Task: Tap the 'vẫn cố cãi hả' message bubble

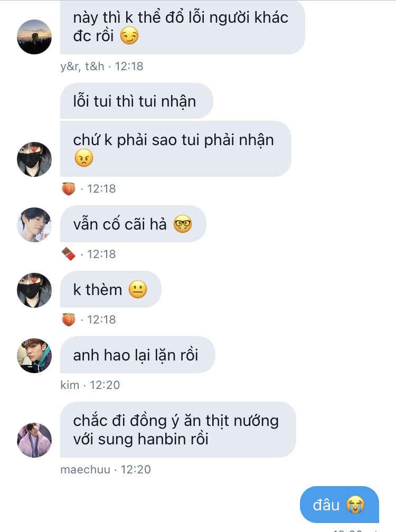Action: [134, 224]
